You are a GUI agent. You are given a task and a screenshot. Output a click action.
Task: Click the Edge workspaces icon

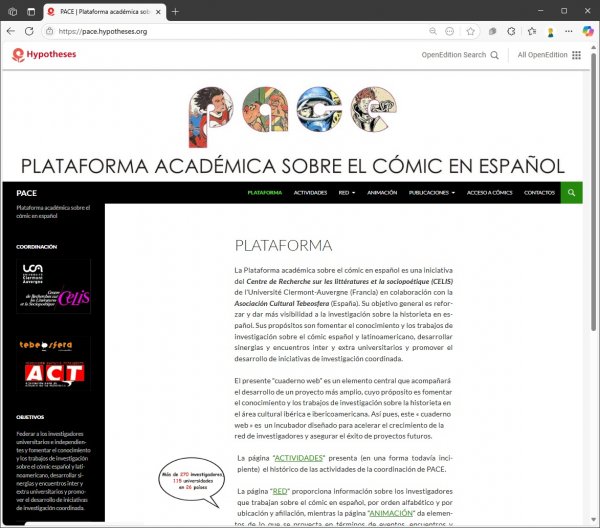coord(13,11)
